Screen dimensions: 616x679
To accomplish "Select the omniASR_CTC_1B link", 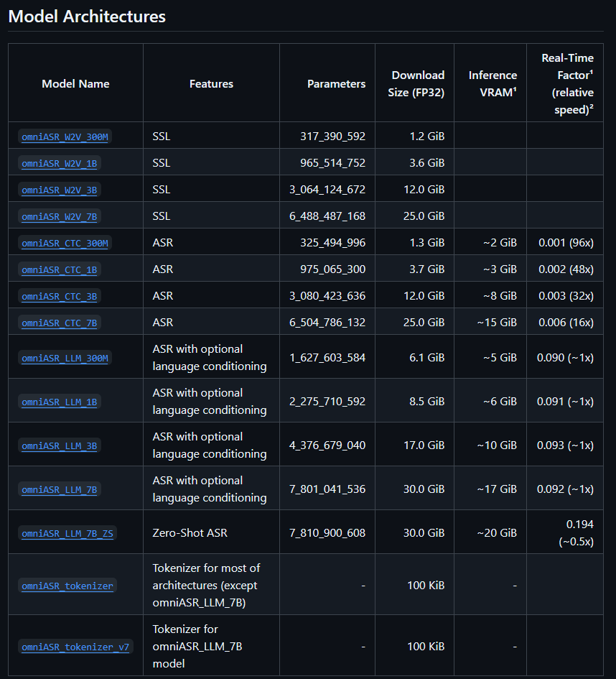I will [x=60, y=269].
